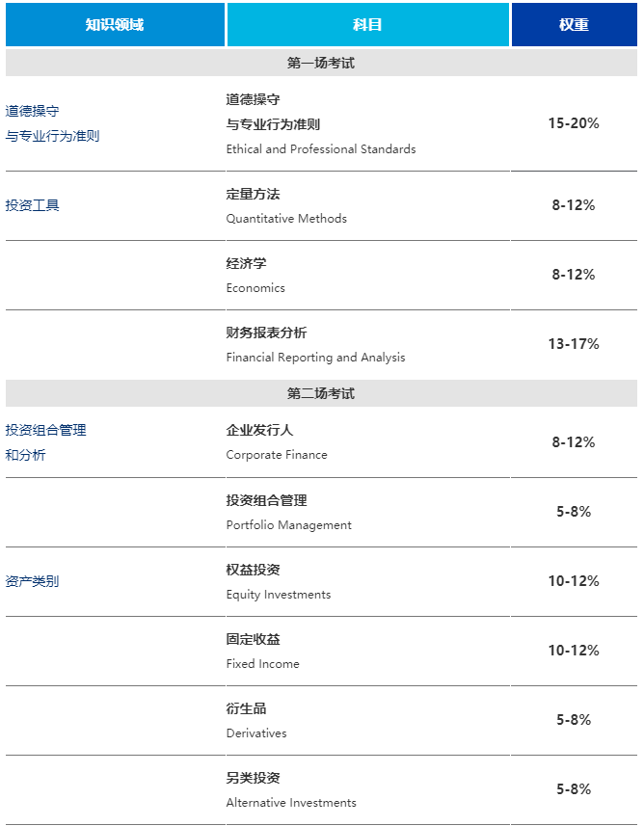644x826 pixels.
Task: Click the Portfolio Management subject
Action: pyautogui.click(x=289, y=525)
